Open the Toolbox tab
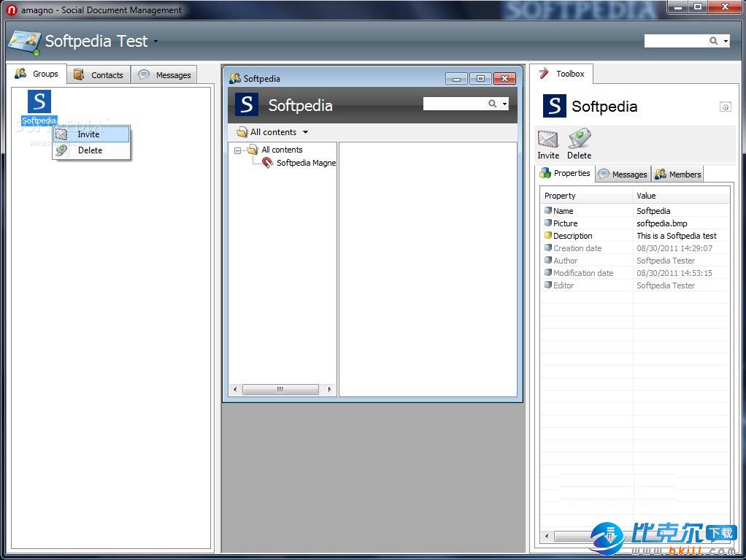The height and width of the screenshot is (560, 746). pos(561,74)
